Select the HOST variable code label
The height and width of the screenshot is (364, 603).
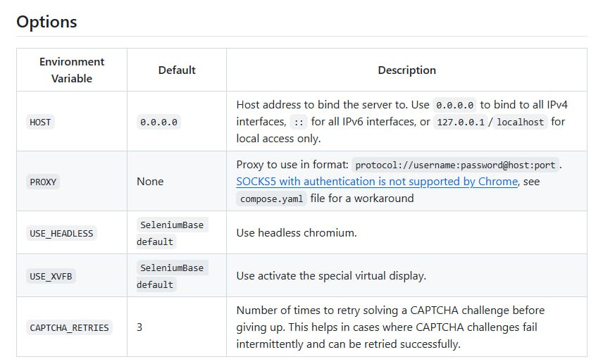tap(40, 123)
